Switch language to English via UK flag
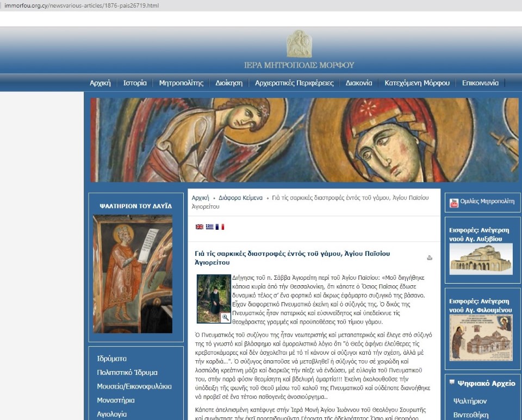Screen dimensions: 522x420 click(200, 227)
